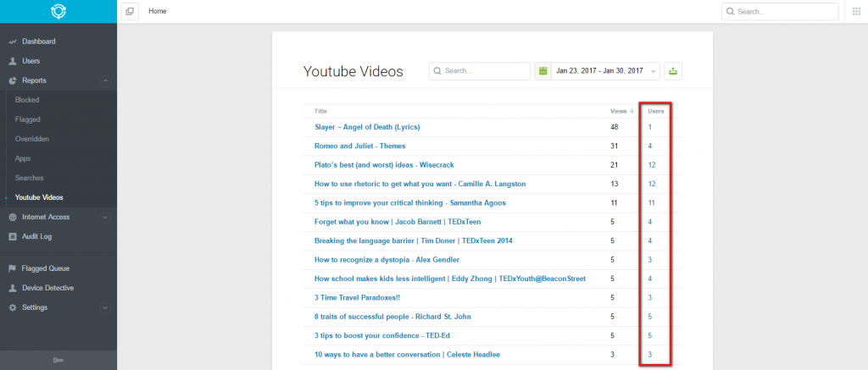Click the Dashboard chart icon
Image resolution: width=868 pixels, height=370 pixels.
pos(12,41)
